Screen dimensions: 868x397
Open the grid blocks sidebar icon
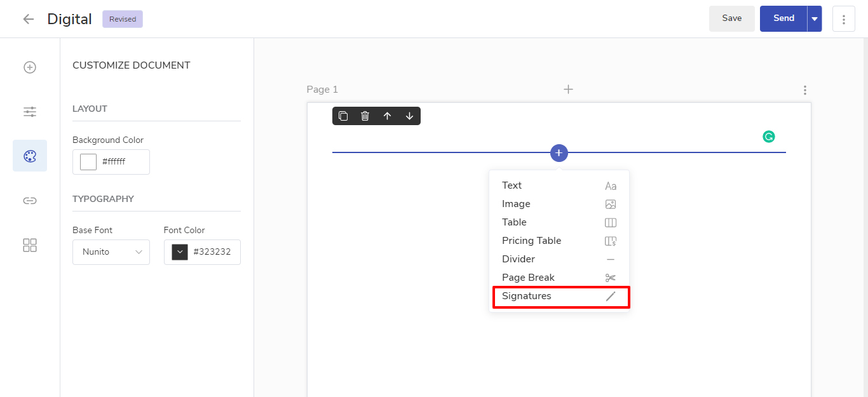coord(30,245)
